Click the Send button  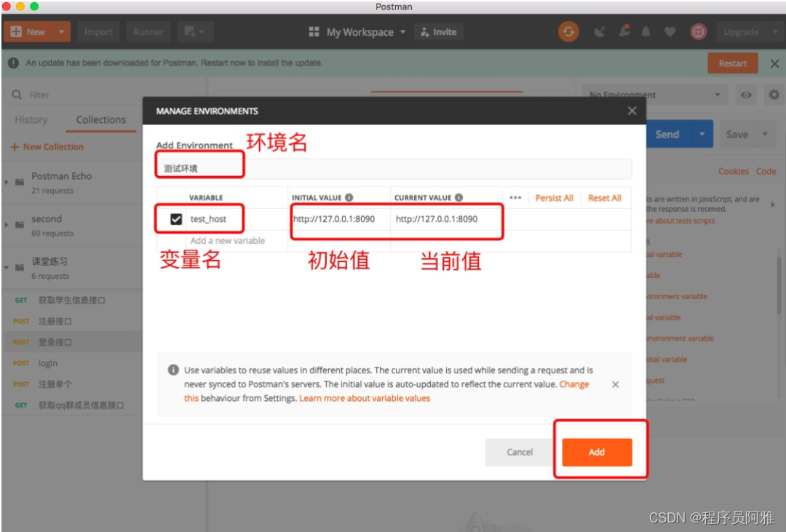(669, 135)
